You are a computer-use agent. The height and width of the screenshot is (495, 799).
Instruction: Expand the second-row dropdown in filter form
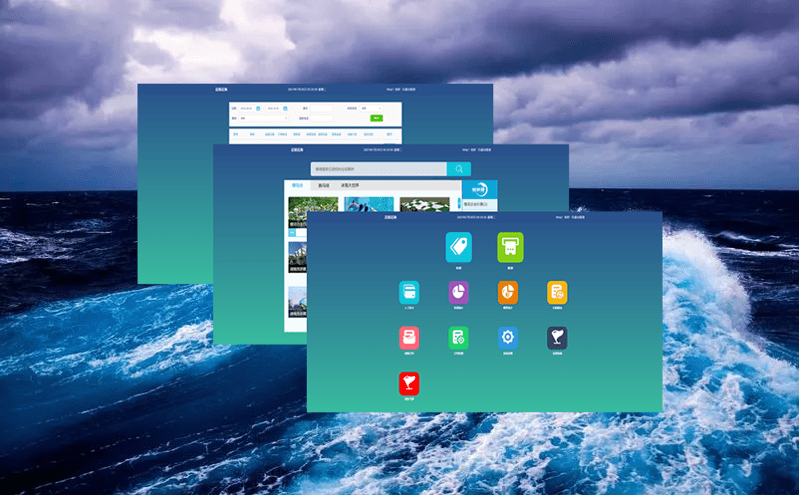pos(263,118)
